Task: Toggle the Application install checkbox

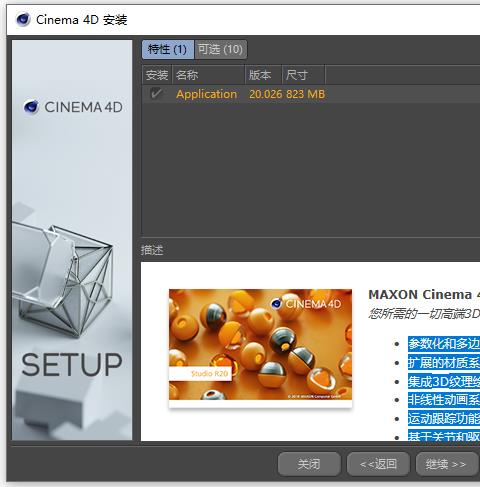Action: click(x=156, y=94)
